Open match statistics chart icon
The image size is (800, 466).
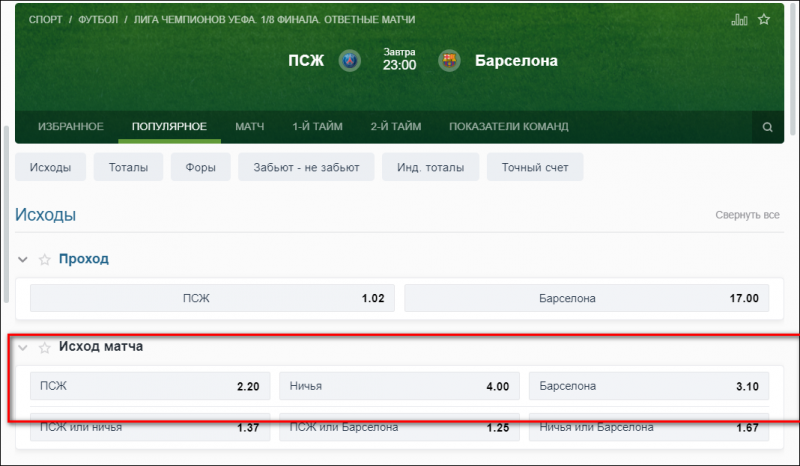(x=739, y=19)
